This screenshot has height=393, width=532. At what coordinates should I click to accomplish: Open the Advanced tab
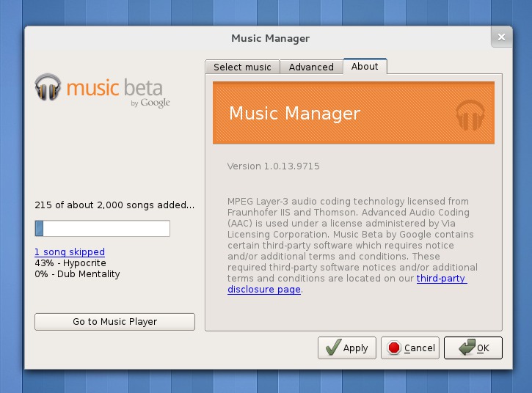click(311, 67)
